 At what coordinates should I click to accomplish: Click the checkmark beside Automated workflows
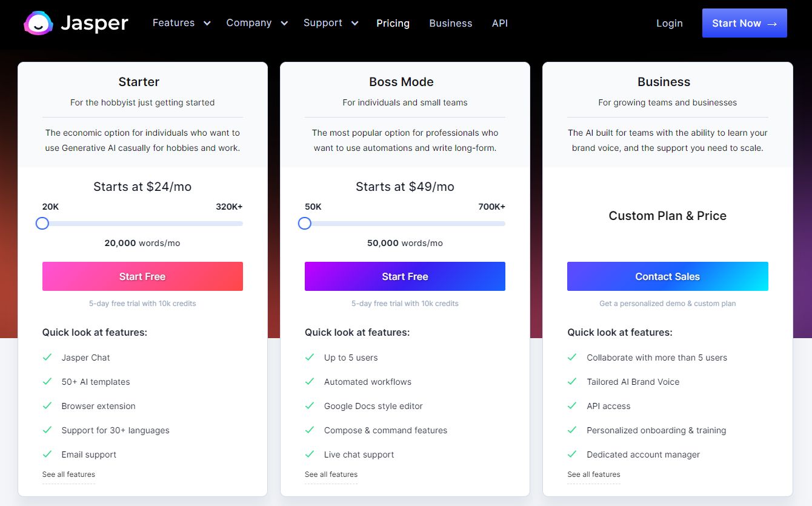[x=310, y=382]
